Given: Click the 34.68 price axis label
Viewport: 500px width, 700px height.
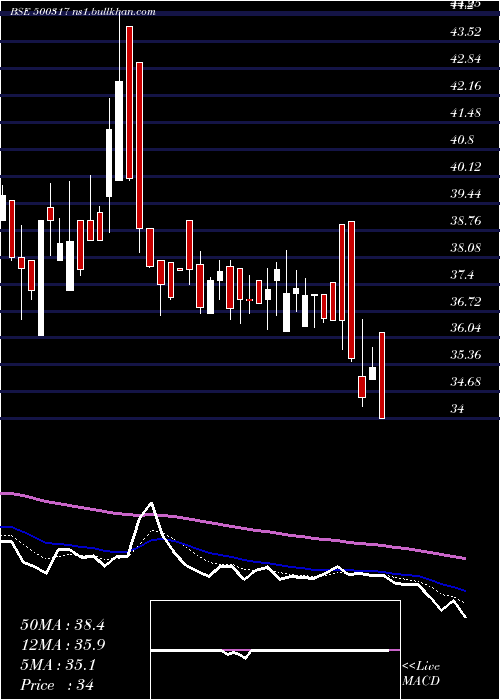Looking at the screenshot, I should pos(466,382).
